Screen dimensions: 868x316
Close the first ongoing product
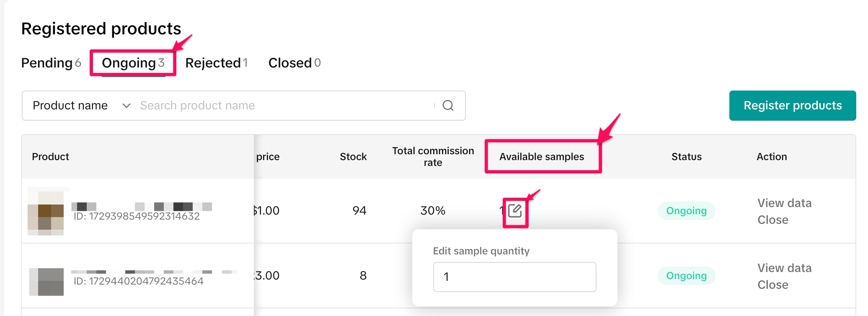click(772, 220)
